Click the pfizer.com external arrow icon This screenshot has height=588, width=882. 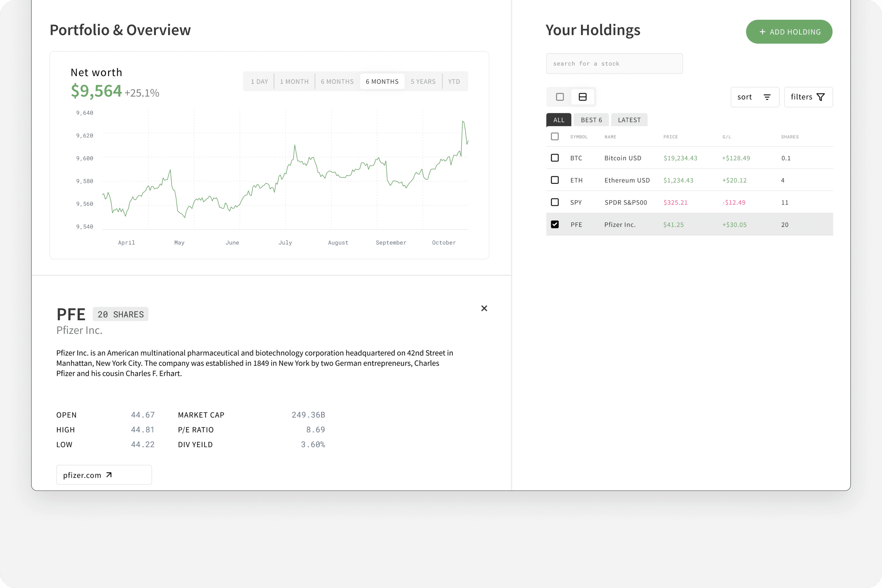109,475
